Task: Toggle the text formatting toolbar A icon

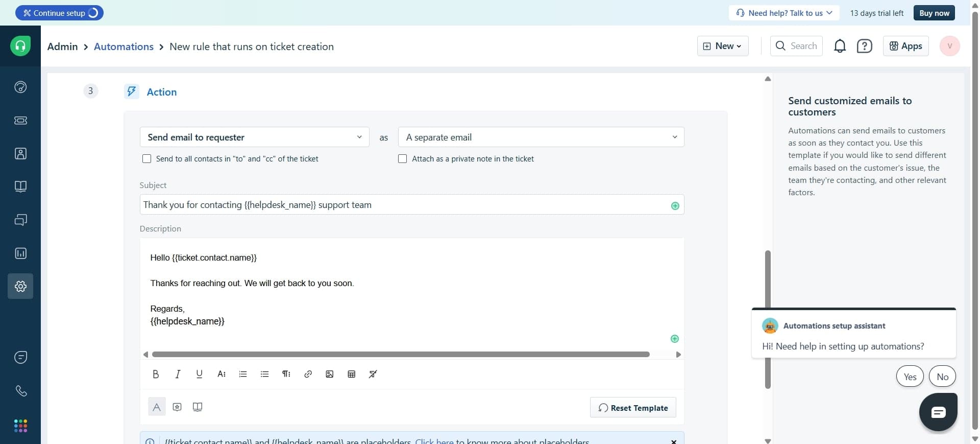Action: point(157,407)
